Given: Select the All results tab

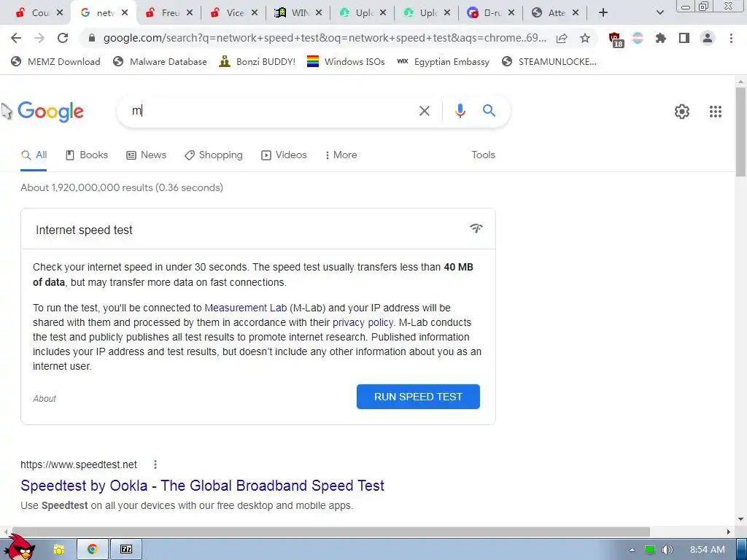Looking at the screenshot, I should (34, 155).
